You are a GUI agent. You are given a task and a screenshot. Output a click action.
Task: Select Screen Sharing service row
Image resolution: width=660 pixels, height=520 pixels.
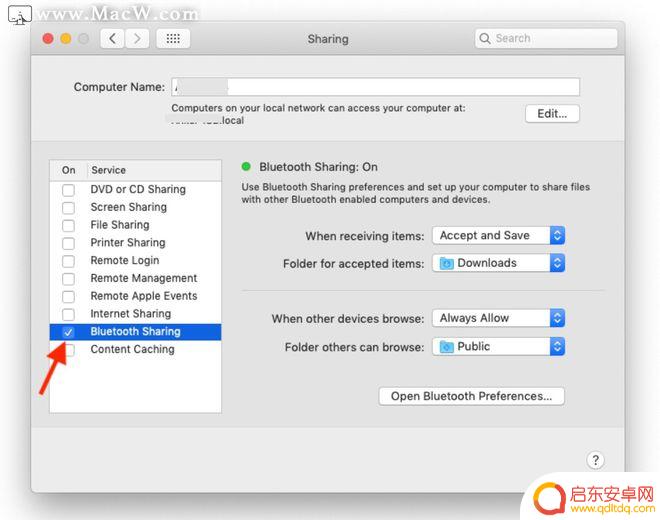tap(135, 208)
